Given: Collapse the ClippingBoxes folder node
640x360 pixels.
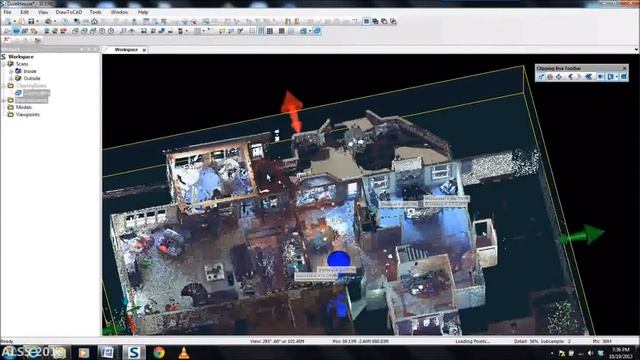Looking at the screenshot, I should coord(4,86).
